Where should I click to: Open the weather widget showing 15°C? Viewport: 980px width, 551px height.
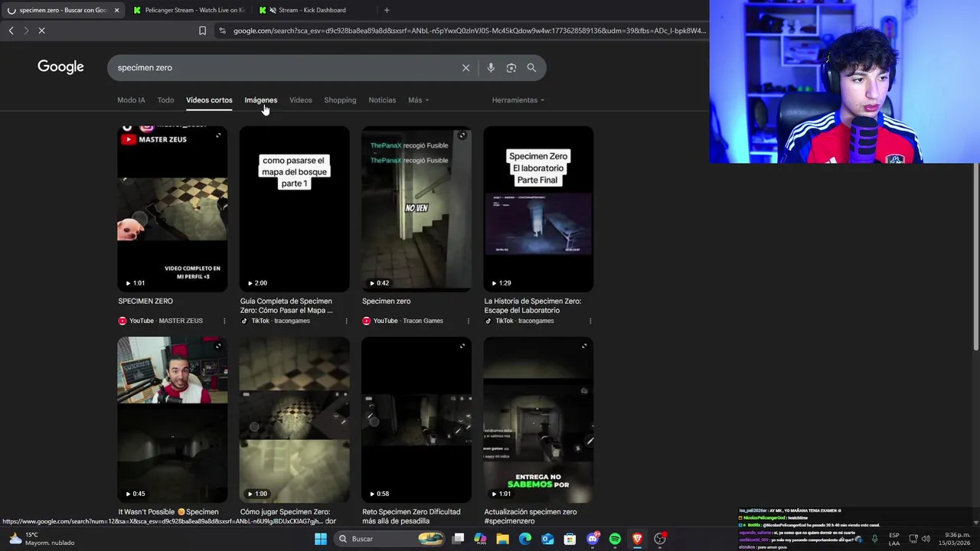pos(42,539)
